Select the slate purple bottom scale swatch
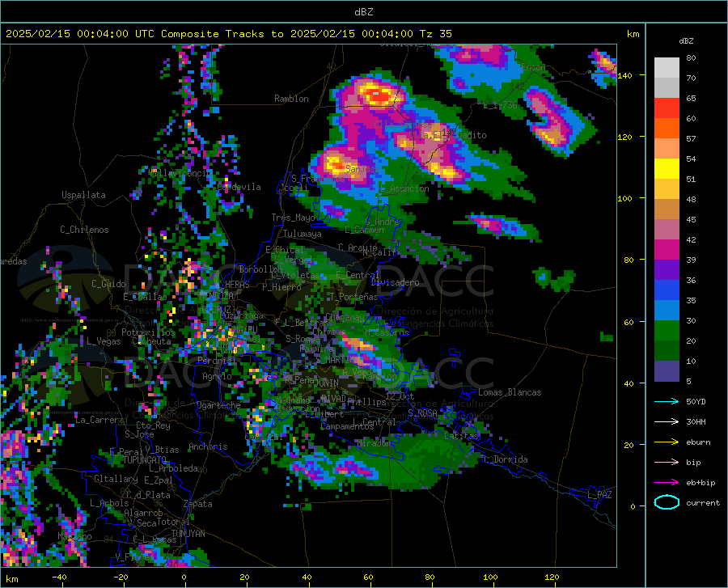The height and width of the screenshot is (588, 728). pos(667,371)
